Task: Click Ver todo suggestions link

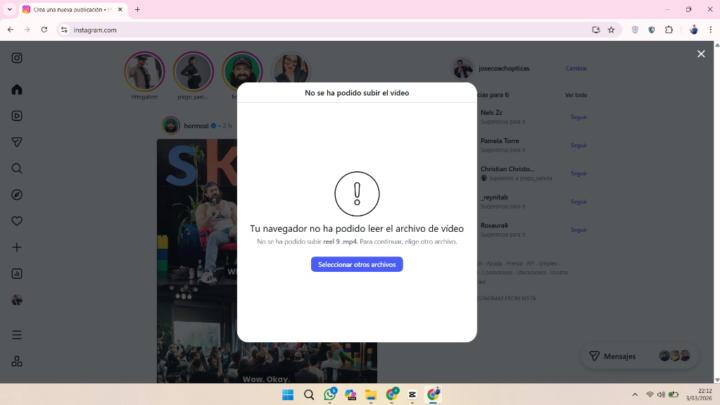Action: click(576, 95)
